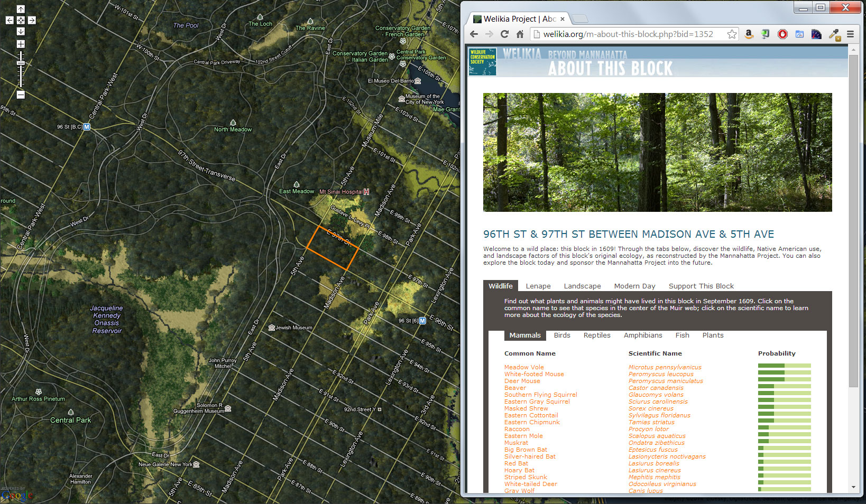Open the Amazon extension
866x504 pixels.
pos(749,34)
